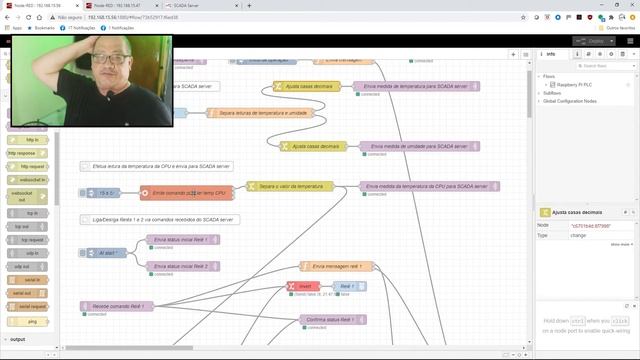Select the websocket in palette node
The width and height of the screenshot is (640, 360).
pyautogui.click(x=27, y=180)
